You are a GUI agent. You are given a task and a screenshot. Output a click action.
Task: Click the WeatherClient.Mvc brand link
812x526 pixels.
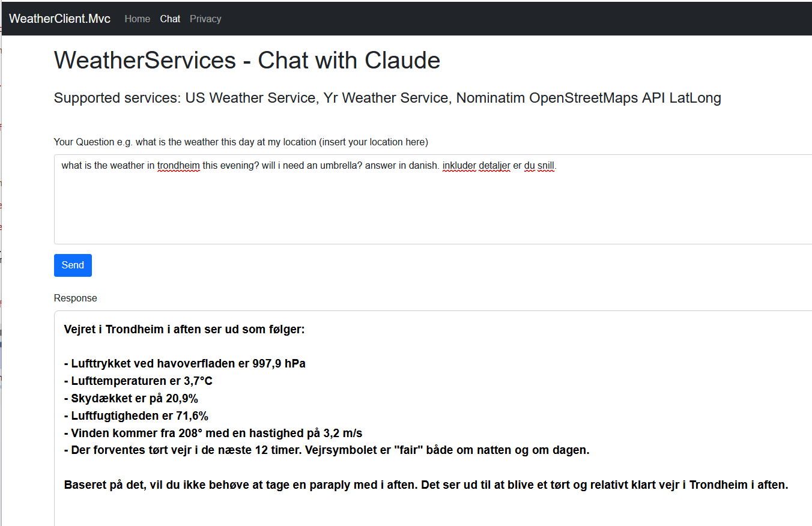click(59, 19)
